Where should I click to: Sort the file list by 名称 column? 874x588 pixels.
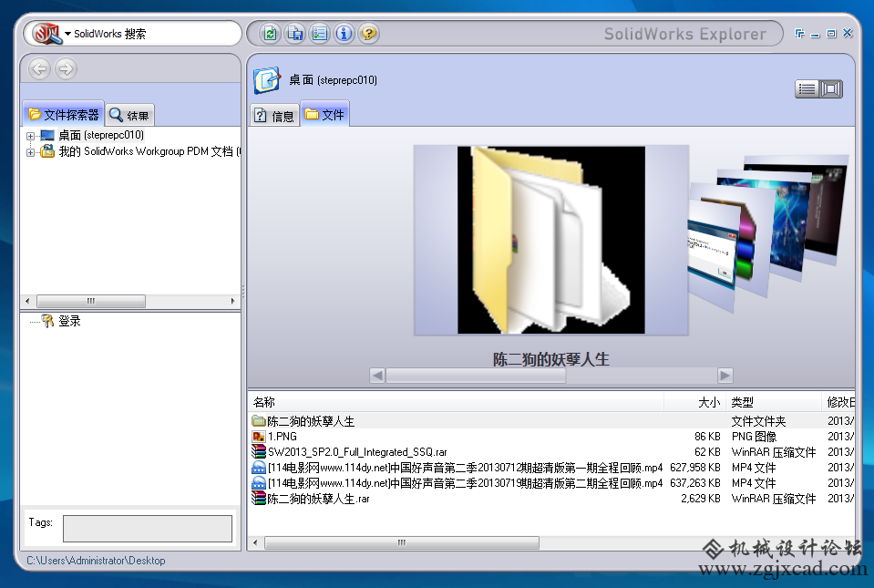point(456,402)
